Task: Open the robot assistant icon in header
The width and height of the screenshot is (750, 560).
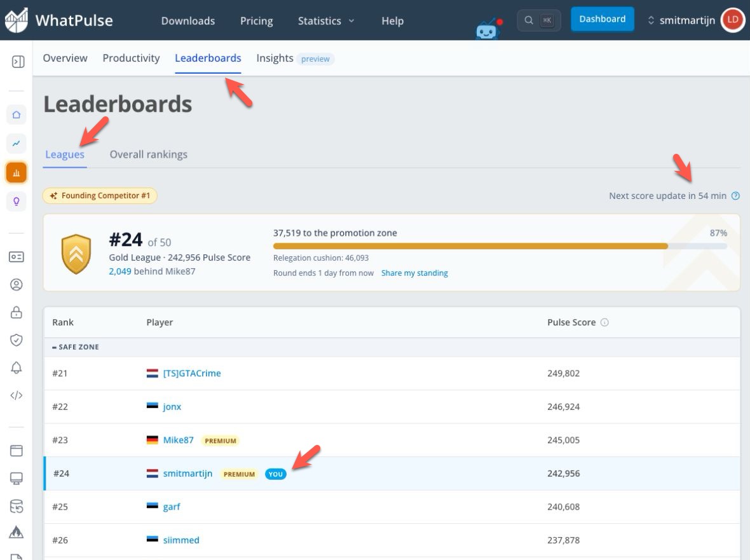Action: (x=487, y=30)
